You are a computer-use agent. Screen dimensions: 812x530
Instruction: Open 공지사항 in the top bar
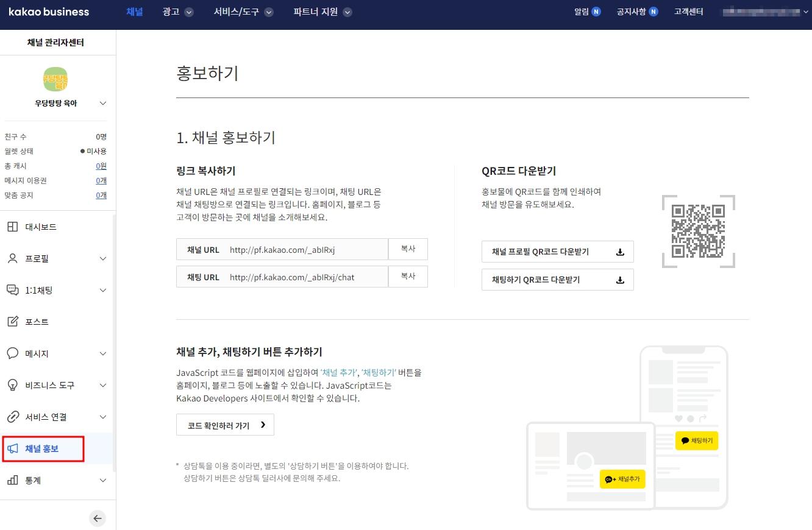[x=631, y=12]
